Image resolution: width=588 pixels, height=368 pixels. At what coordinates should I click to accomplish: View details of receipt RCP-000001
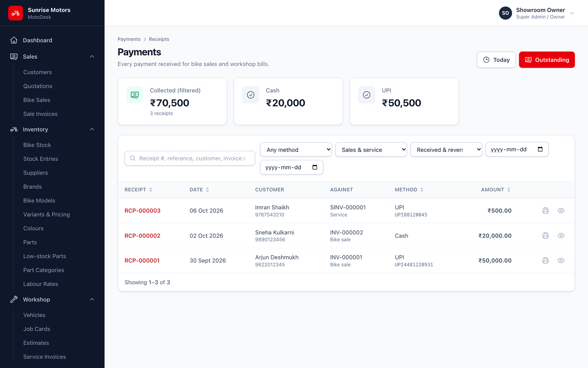pos(561,261)
